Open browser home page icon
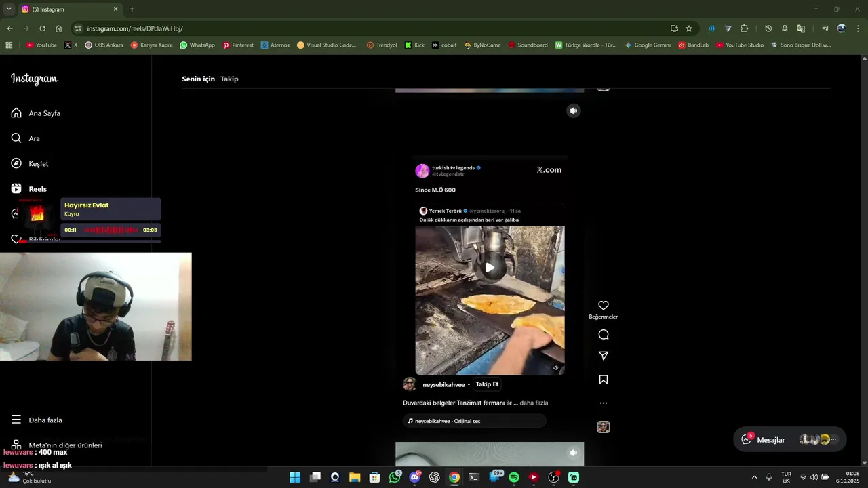 pyautogui.click(x=58, y=28)
